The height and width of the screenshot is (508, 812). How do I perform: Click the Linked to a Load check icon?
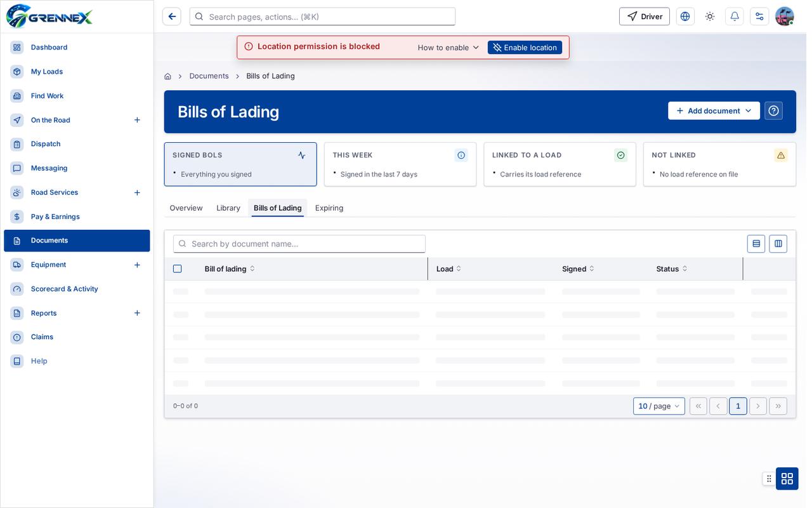pyautogui.click(x=621, y=155)
